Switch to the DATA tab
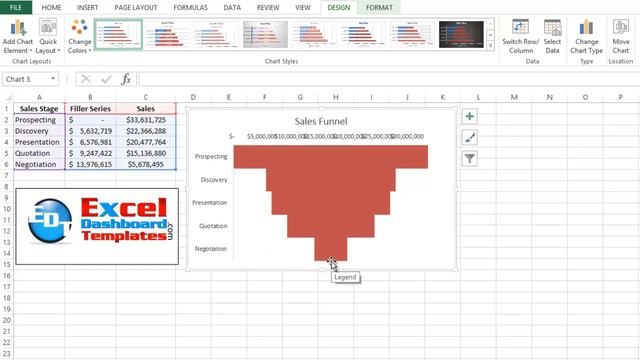Image resolution: width=640 pixels, height=360 pixels. click(x=232, y=7)
